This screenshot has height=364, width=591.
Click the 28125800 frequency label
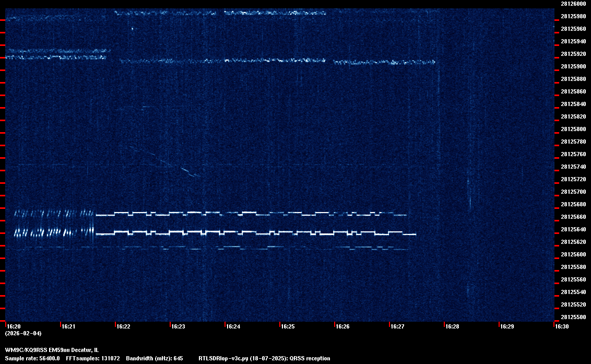(573, 129)
